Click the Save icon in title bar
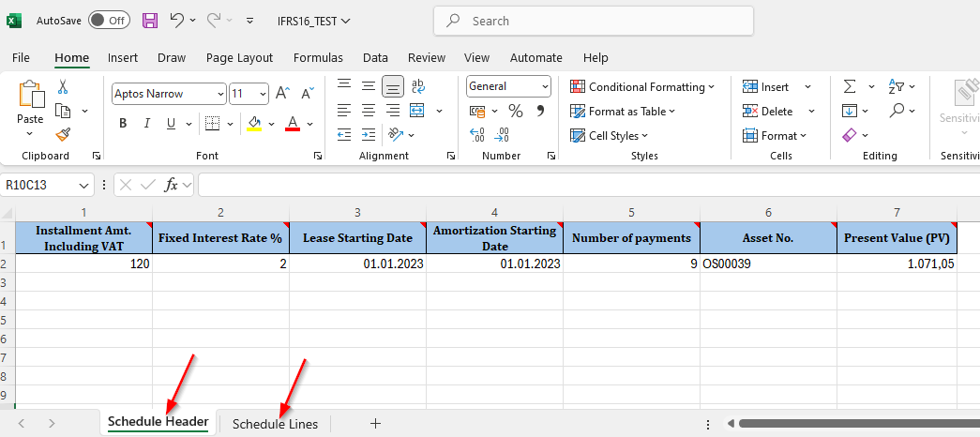Image resolution: width=980 pixels, height=437 pixels. 150,21
